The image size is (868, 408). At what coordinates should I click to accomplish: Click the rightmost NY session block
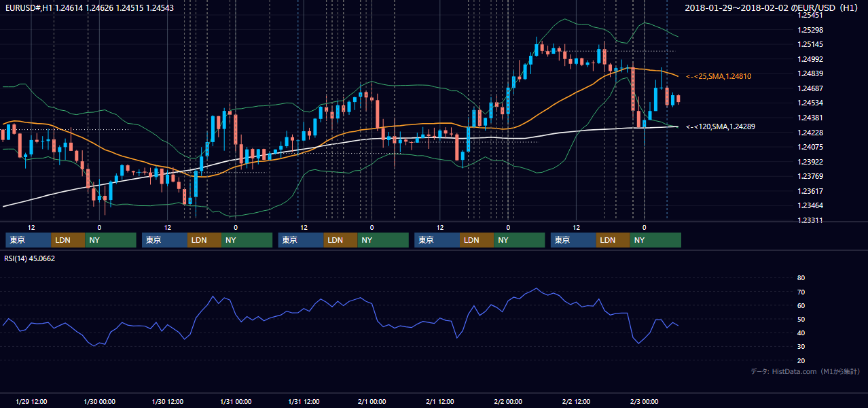(655, 240)
